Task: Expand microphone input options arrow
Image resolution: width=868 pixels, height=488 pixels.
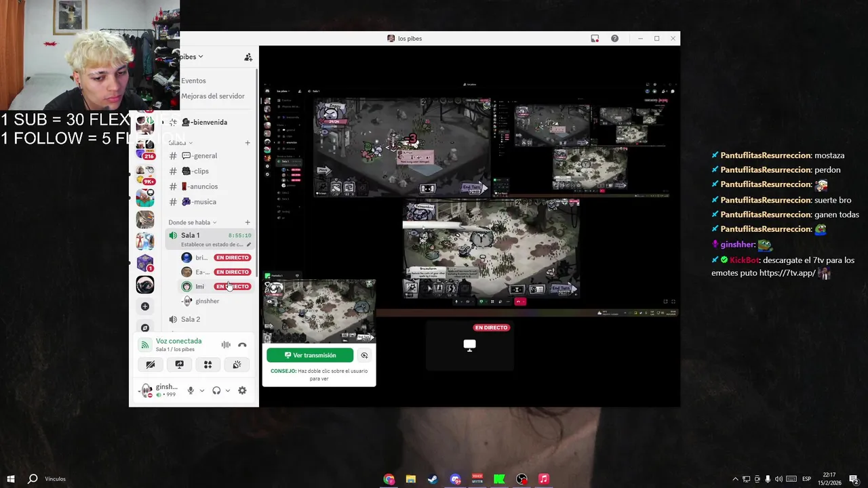Action: (201, 390)
